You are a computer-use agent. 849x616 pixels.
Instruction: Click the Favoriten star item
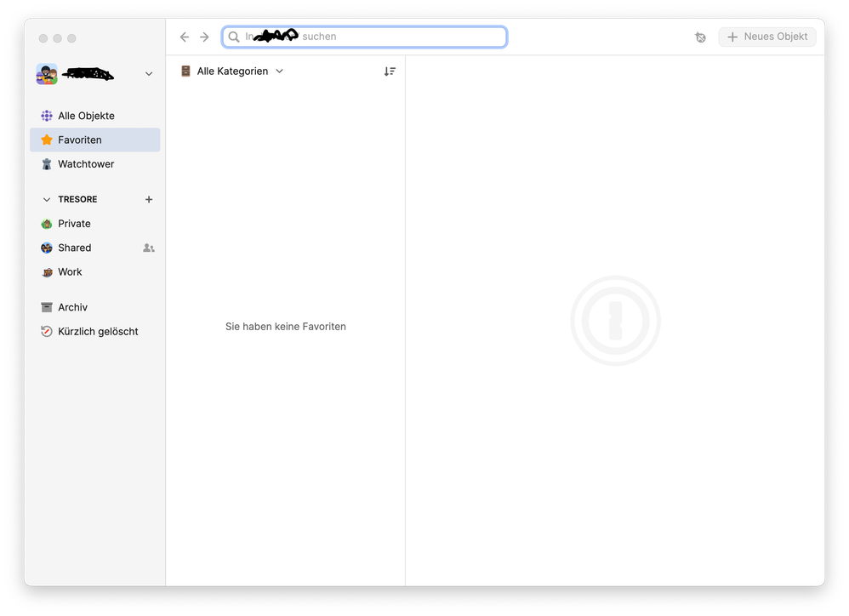[x=79, y=140]
